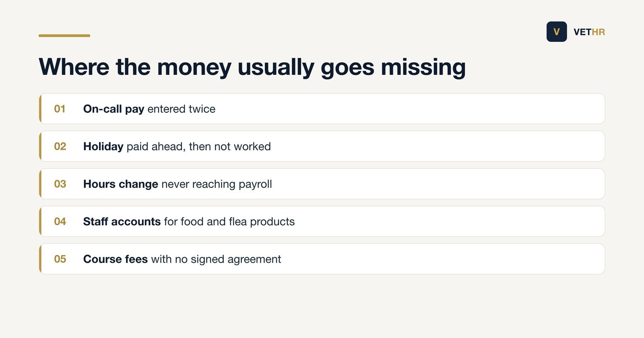The width and height of the screenshot is (644, 338).
Task: Click the VETHR brand name text
Action: click(589, 32)
